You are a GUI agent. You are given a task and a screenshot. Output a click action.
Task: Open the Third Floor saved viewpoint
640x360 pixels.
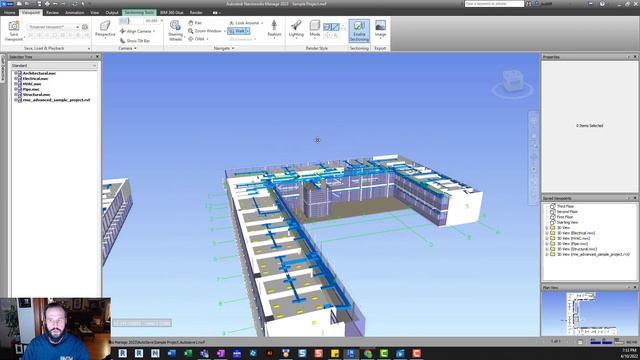tap(565, 207)
